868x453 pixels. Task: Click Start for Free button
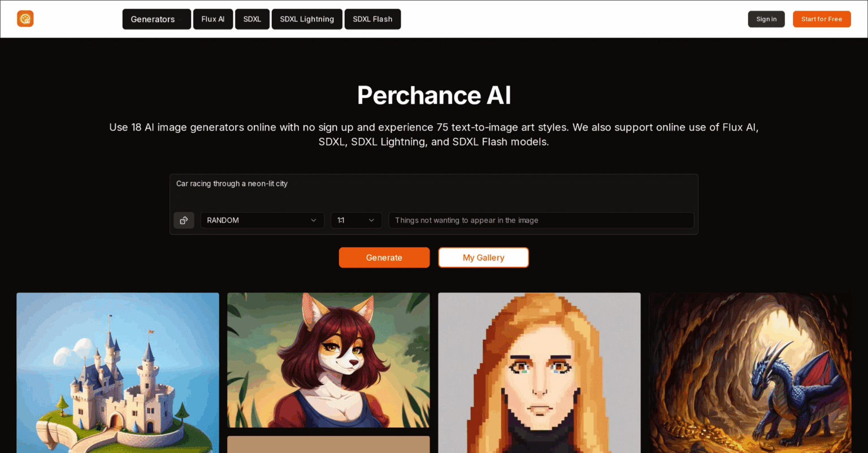coord(822,19)
